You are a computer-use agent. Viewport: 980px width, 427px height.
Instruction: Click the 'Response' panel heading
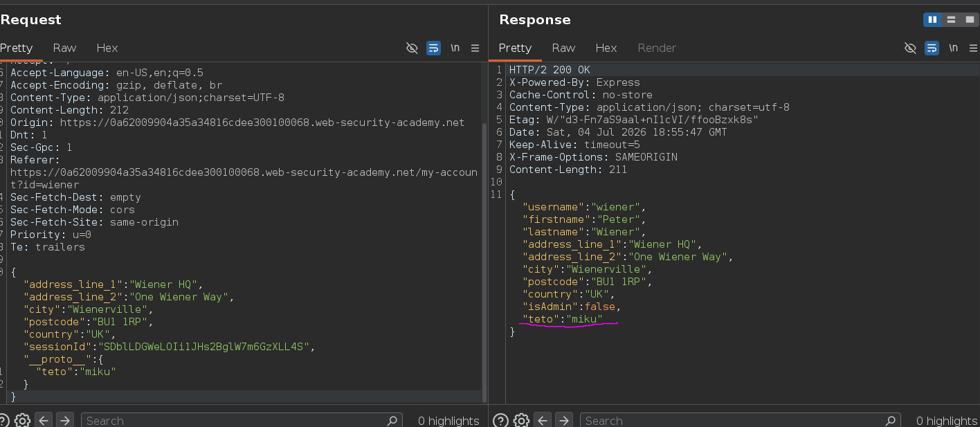[x=535, y=20]
